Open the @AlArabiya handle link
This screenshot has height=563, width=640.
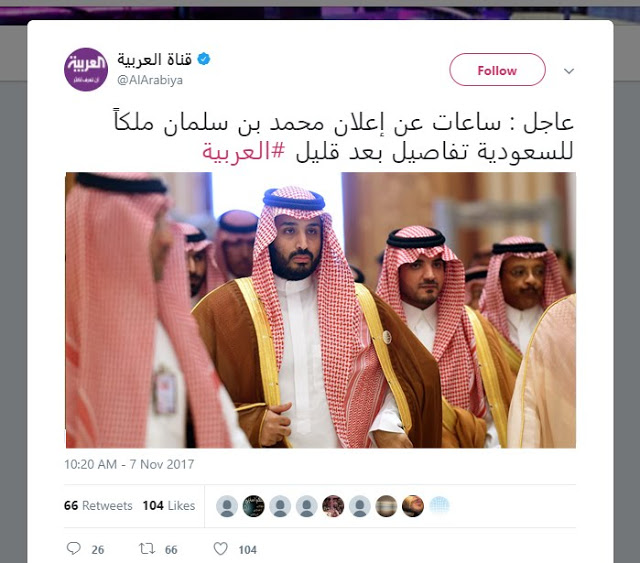[x=150, y=80]
